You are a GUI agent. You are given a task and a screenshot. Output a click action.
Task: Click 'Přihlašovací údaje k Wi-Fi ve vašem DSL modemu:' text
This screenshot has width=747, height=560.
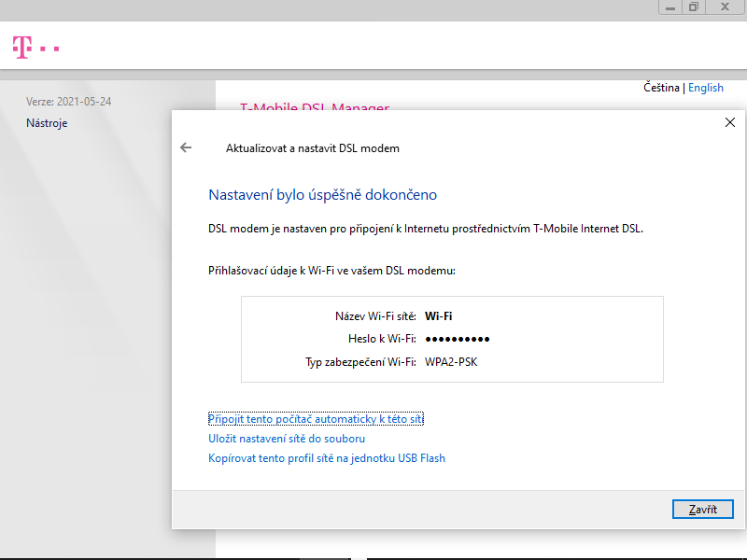(x=331, y=271)
